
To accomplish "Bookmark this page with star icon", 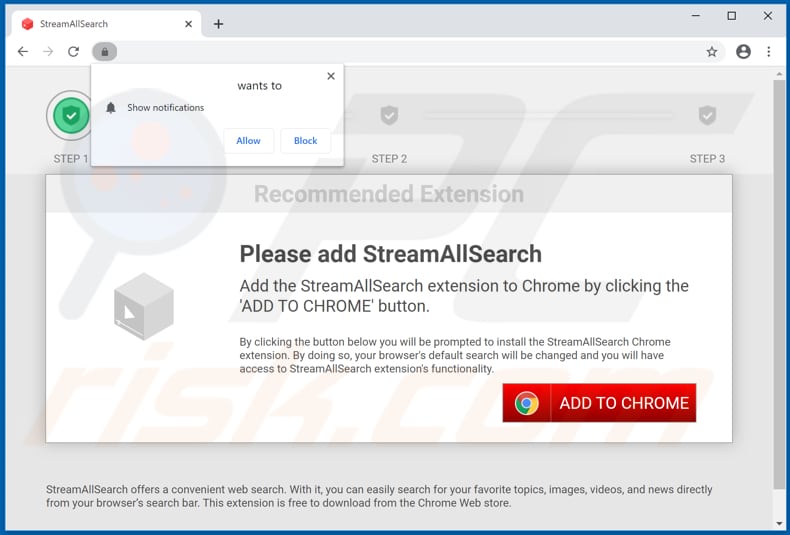I will pyautogui.click(x=711, y=51).
